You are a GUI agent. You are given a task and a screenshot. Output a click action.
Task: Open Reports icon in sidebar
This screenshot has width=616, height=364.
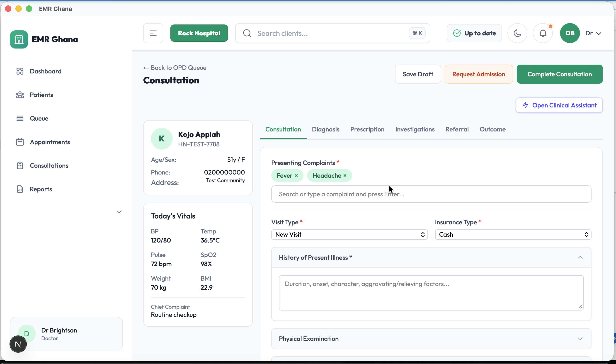(20, 189)
